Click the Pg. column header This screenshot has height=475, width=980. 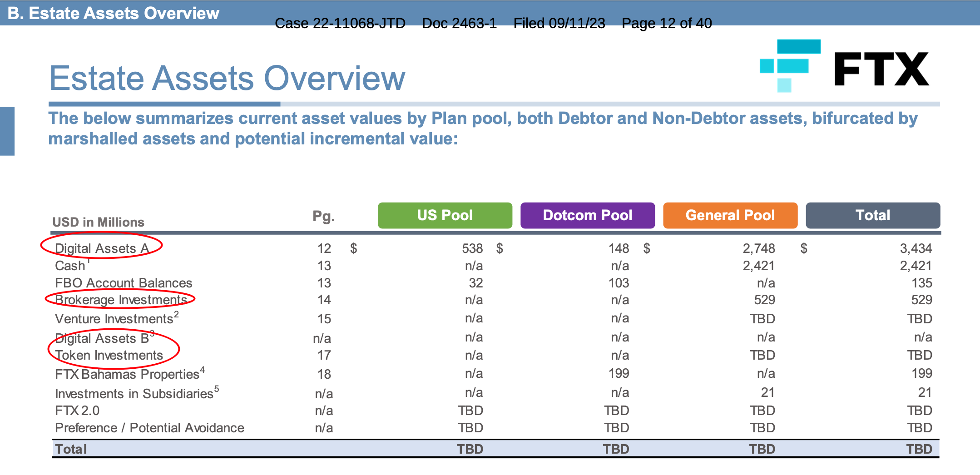(323, 216)
